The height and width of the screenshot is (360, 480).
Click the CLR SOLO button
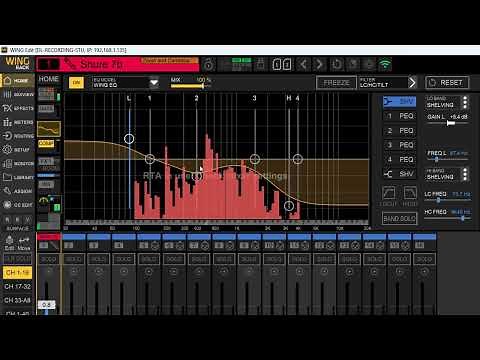17,259
